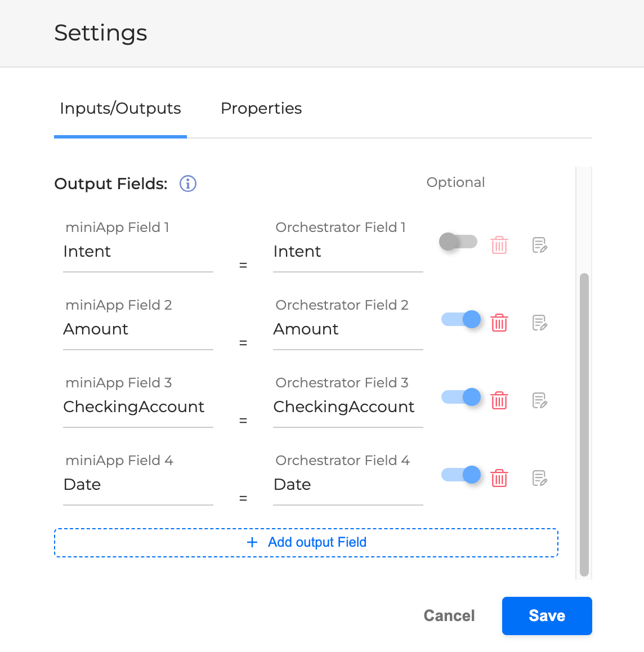Switch off the Optional toggle for Date

(x=460, y=475)
